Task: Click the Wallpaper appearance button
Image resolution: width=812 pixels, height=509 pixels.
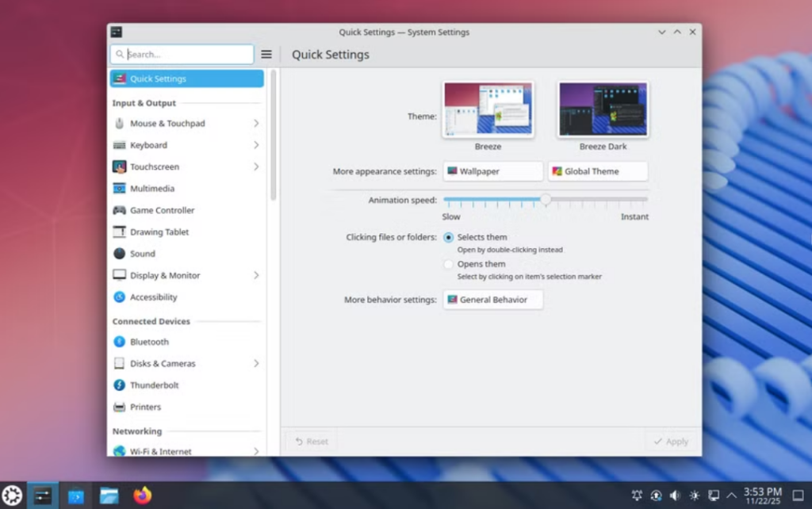Action: (492, 170)
